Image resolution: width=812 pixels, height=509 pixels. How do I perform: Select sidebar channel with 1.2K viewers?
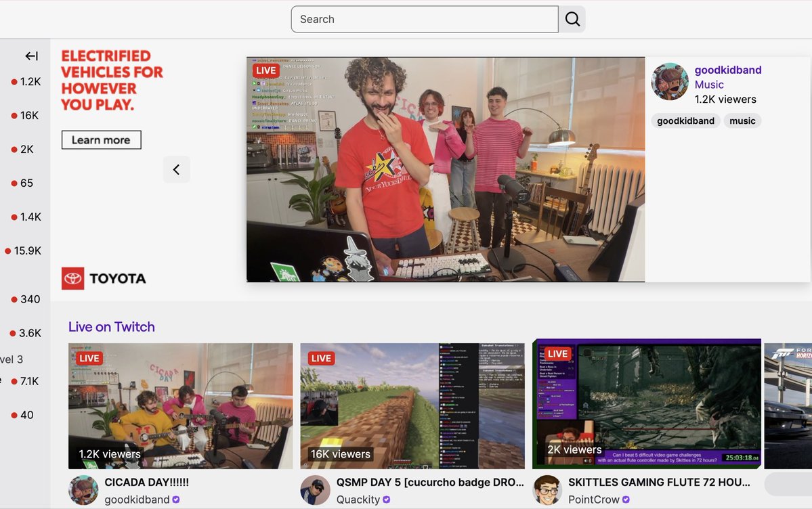click(x=25, y=81)
